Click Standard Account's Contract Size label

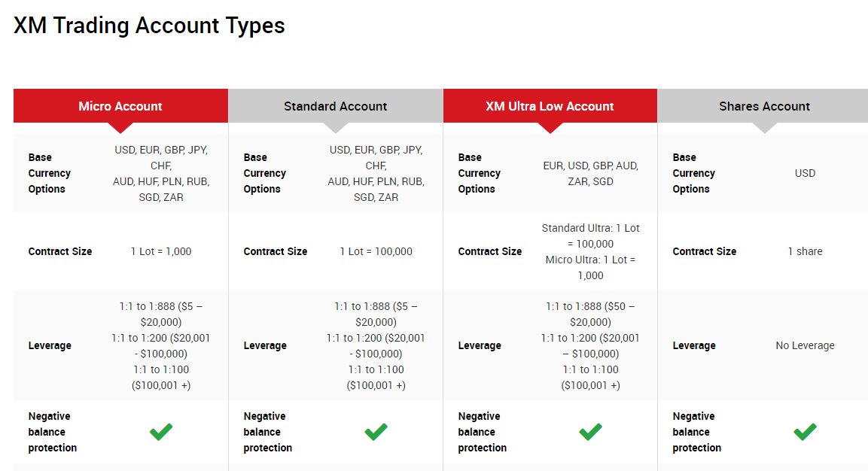coord(275,251)
